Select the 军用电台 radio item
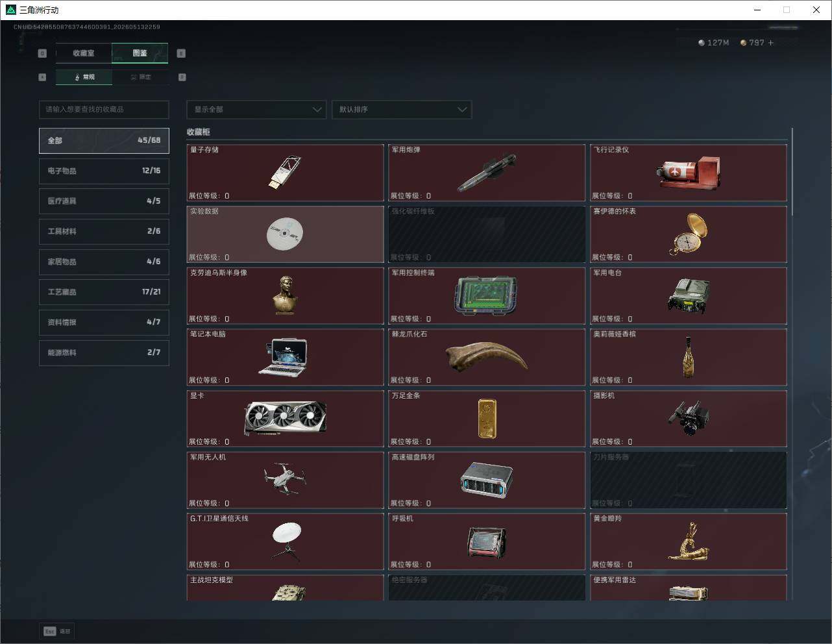This screenshot has height=644, width=832. [689, 296]
